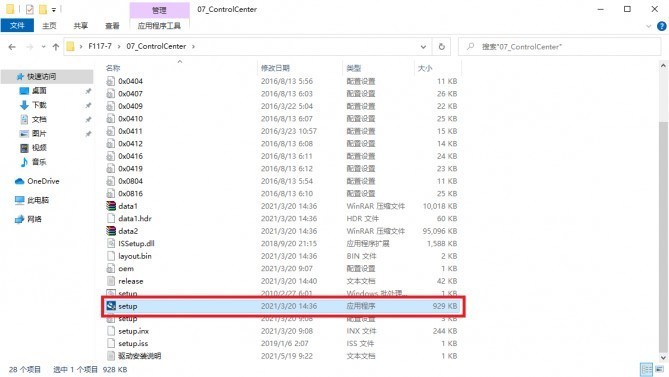Click the search 07_ControlCenter box
The image size is (669, 377).
point(559,46)
